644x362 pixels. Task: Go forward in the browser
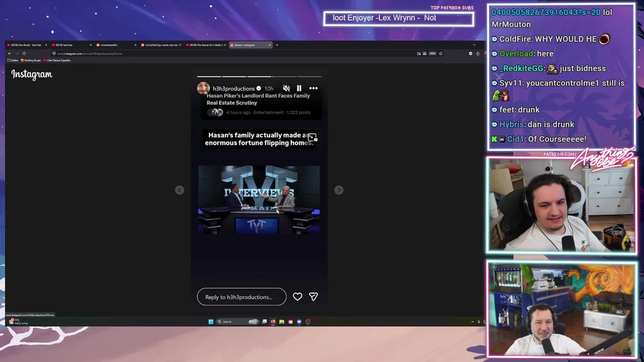[x=17, y=53]
